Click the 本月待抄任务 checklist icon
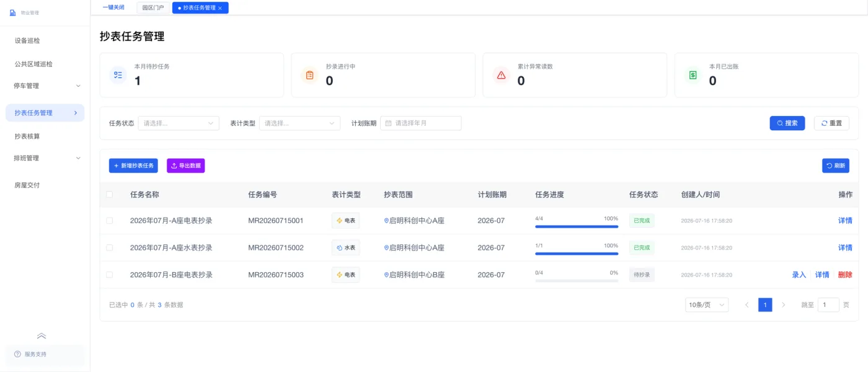Viewport: 868px width, 372px height. click(118, 75)
